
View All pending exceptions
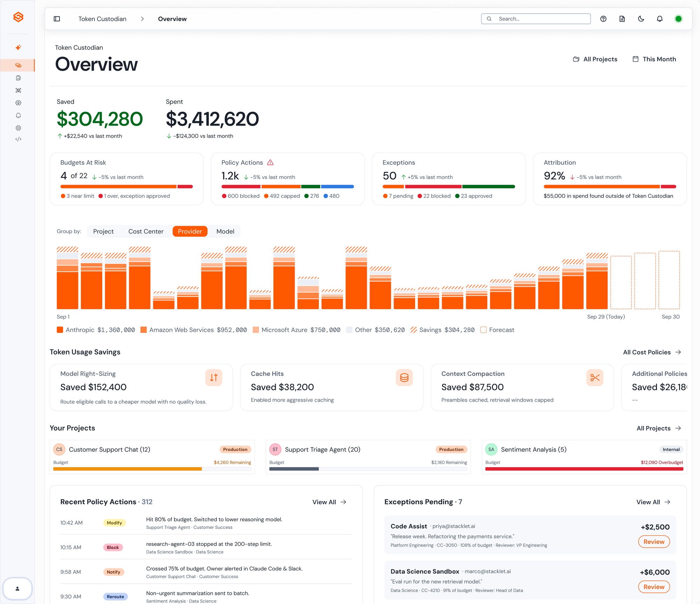point(653,502)
